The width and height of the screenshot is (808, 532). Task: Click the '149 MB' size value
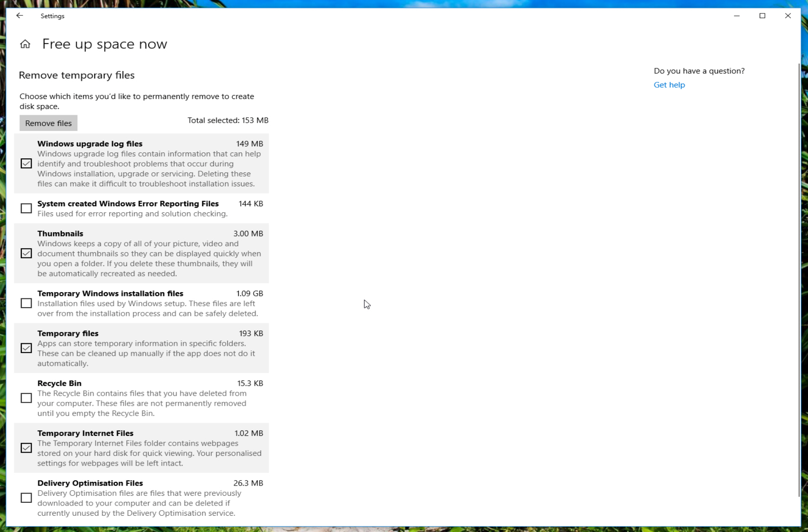click(x=250, y=144)
